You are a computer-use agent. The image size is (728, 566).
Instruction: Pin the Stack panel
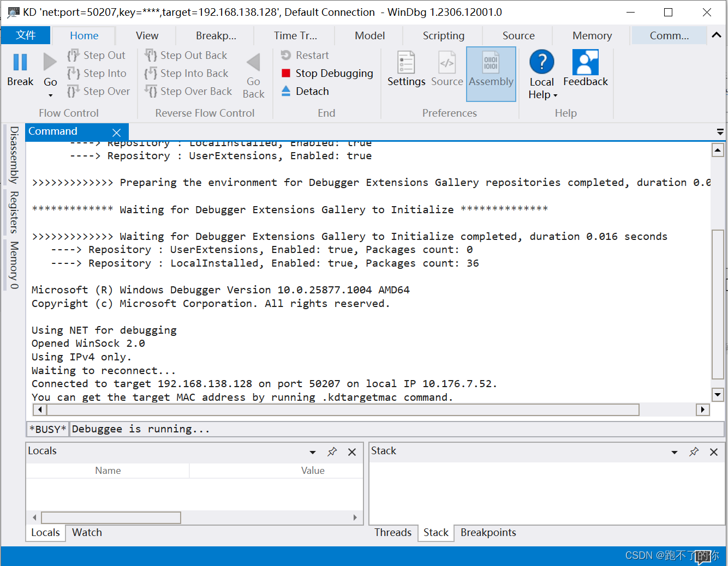pos(694,451)
